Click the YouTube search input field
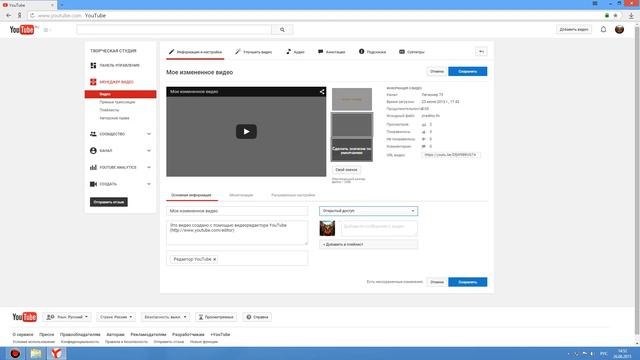The image size is (640, 360). click(x=174, y=29)
